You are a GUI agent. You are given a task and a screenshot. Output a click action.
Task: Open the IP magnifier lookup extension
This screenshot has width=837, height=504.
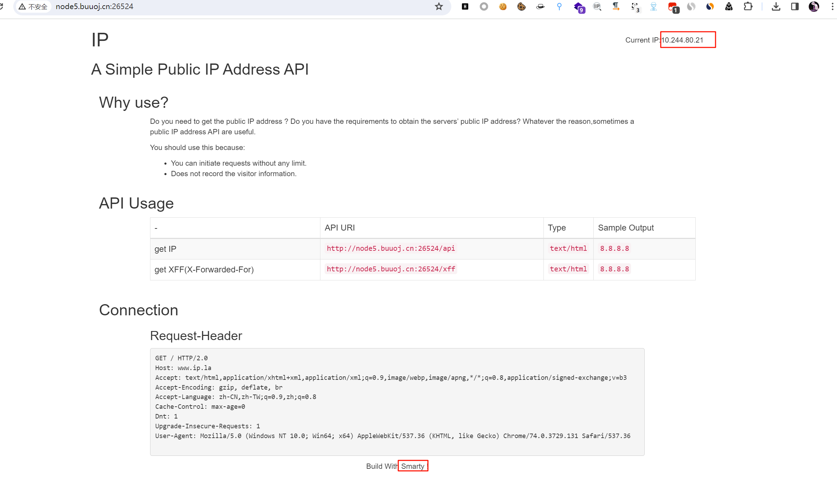[x=597, y=7]
